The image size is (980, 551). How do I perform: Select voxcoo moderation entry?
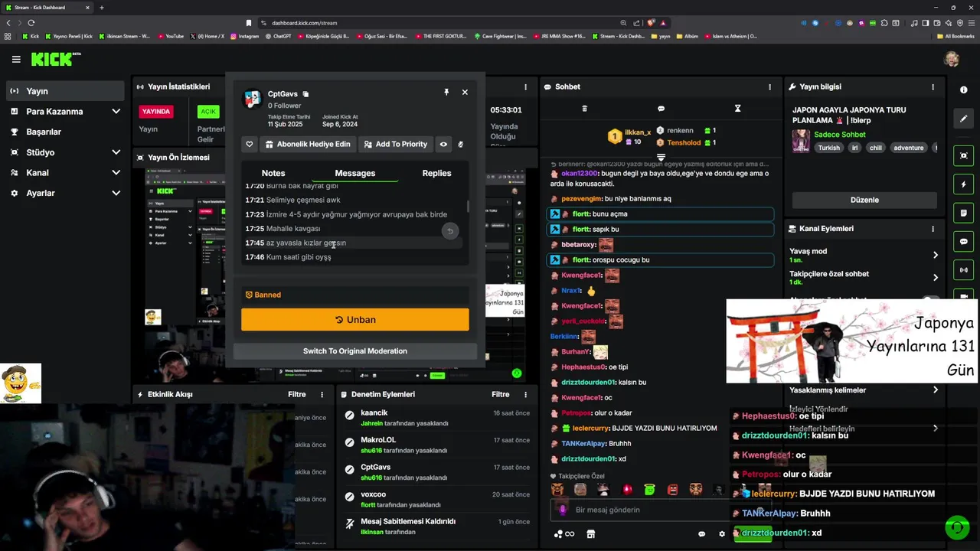pos(436,500)
